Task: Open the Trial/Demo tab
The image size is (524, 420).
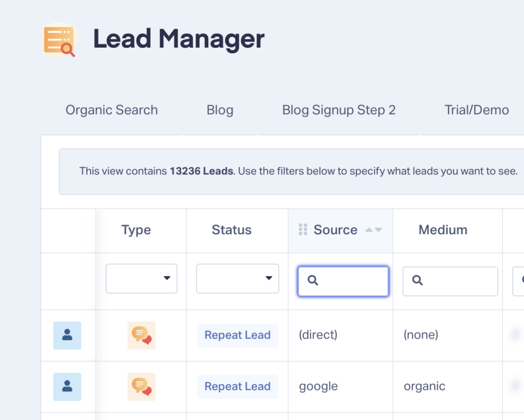Action: 476,110
